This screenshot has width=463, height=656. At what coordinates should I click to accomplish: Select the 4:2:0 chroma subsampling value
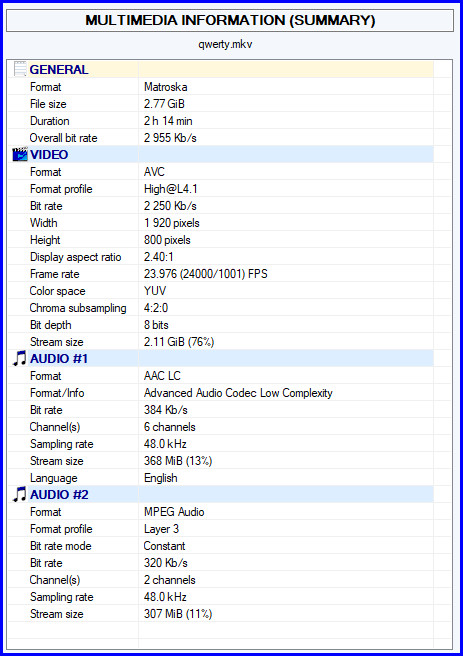(156, 308)
